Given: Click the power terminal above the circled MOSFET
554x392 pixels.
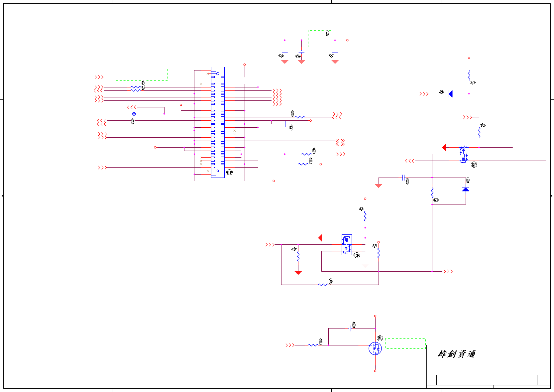Looking at the screenshot, I should click(x=375, y=316).
